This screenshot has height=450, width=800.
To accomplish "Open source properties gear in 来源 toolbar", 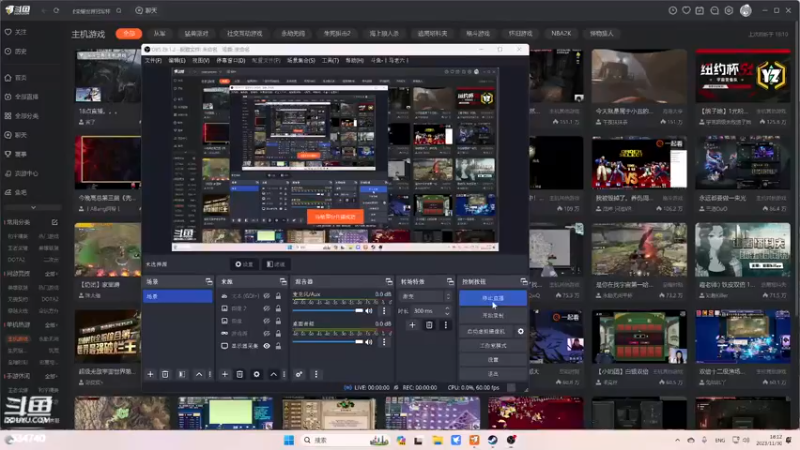I will [256, 374].
